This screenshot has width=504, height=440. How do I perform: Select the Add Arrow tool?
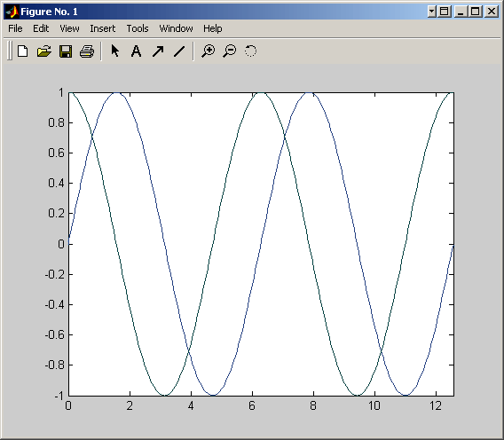(x=158, y=51)
